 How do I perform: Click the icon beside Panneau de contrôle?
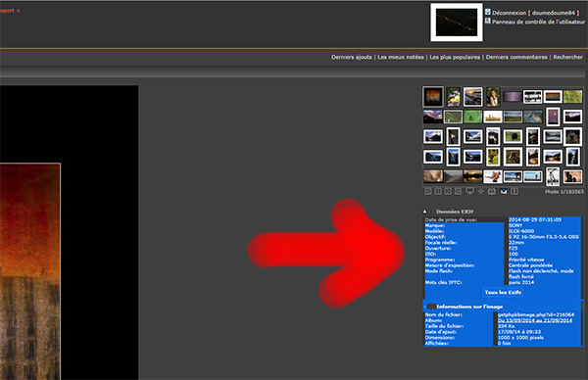[487, 21]
